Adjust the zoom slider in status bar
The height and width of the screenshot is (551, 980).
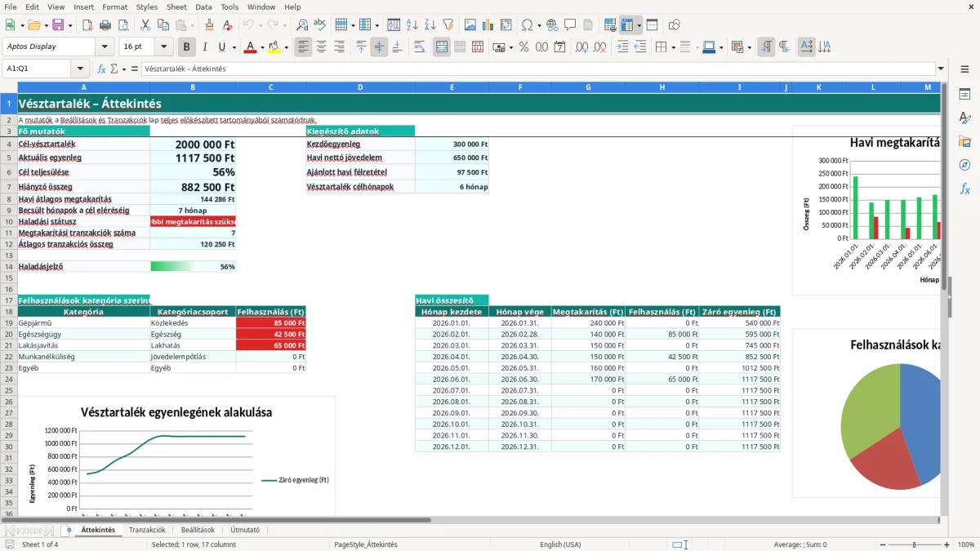coord(914,544)
